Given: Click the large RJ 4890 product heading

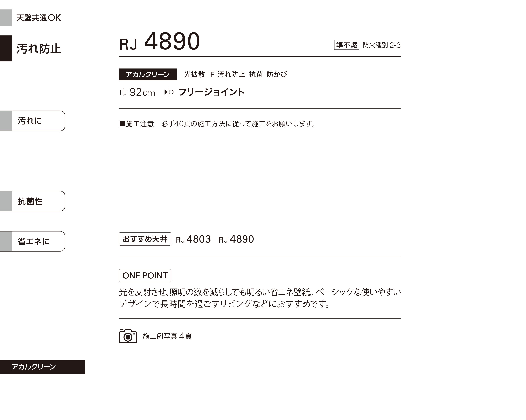Looking at the screenshot, I should (x=160, y=42).
